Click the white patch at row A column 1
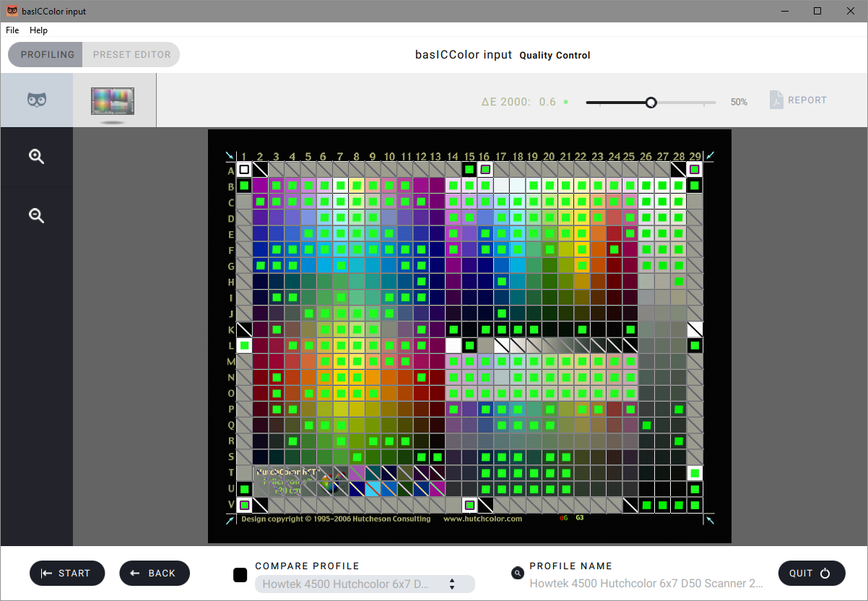This screenshot has height=601, width=868. [x=244, y=170]
